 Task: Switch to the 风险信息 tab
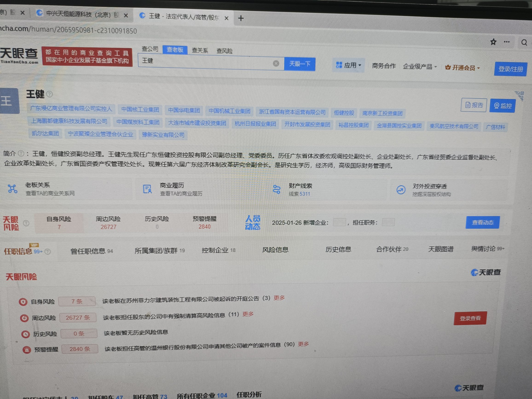[275, 250]
